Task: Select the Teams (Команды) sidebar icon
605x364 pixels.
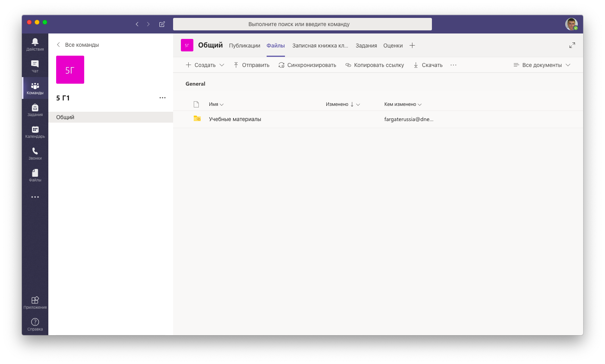Action: (35, 88)
